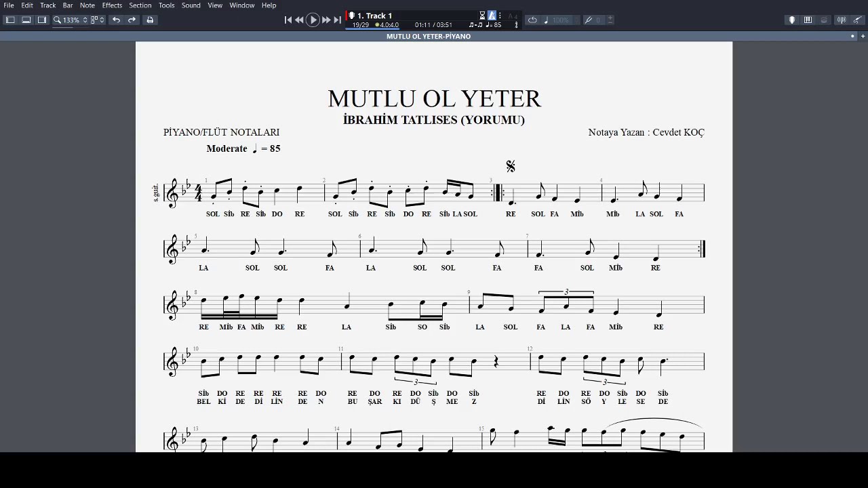868x488 pixels.
Task: Click the segno symbol above bar 3
Action: click(511, 166)
